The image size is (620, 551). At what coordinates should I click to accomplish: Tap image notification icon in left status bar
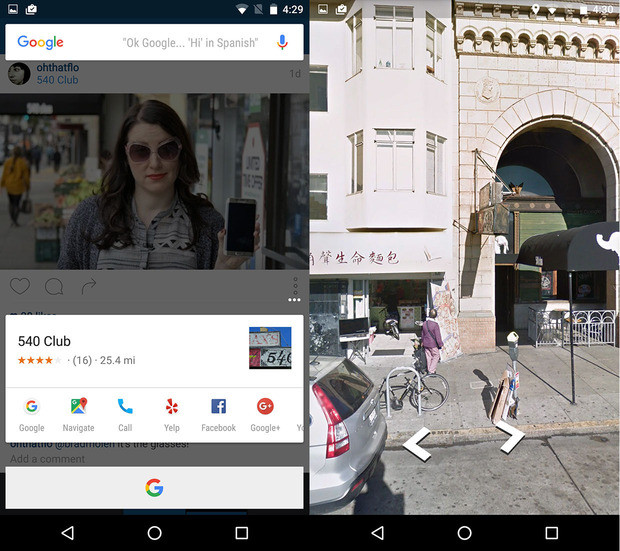coord(13,9)
